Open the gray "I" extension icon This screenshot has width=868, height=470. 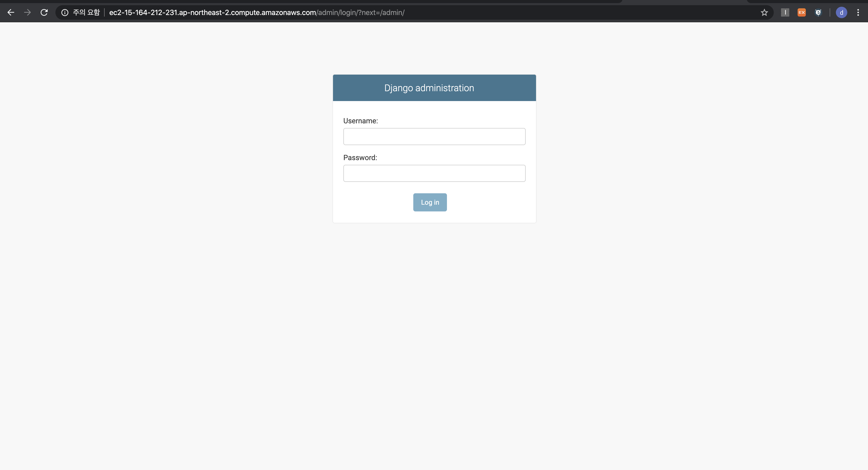[x=785, y=12]
